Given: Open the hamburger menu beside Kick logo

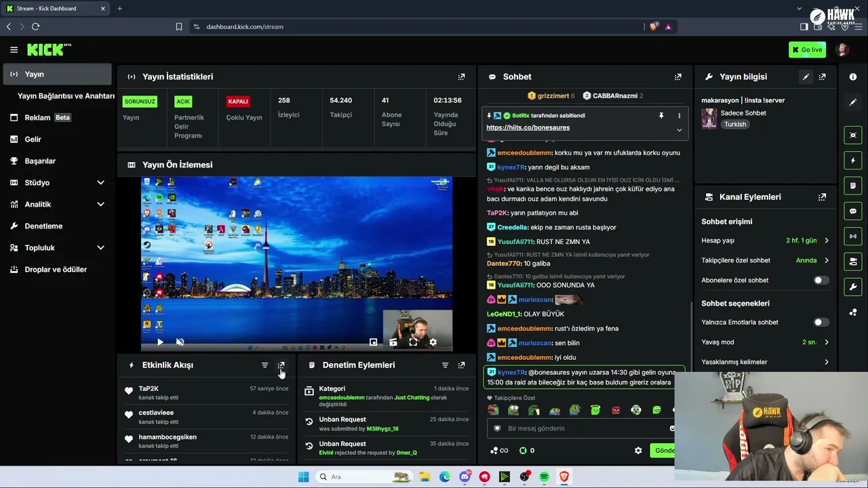Looking at the screenshot, I should pyautogui.click(x=14, y=49).
